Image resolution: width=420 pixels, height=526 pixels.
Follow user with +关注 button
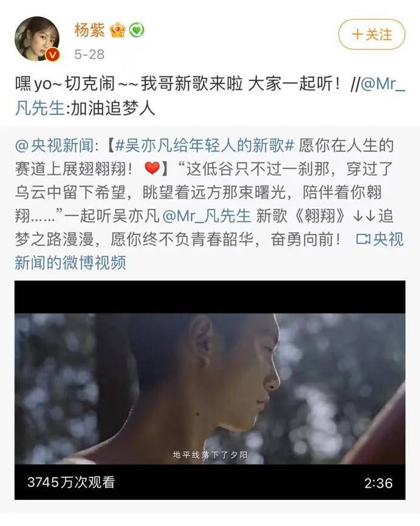point(371,34)
